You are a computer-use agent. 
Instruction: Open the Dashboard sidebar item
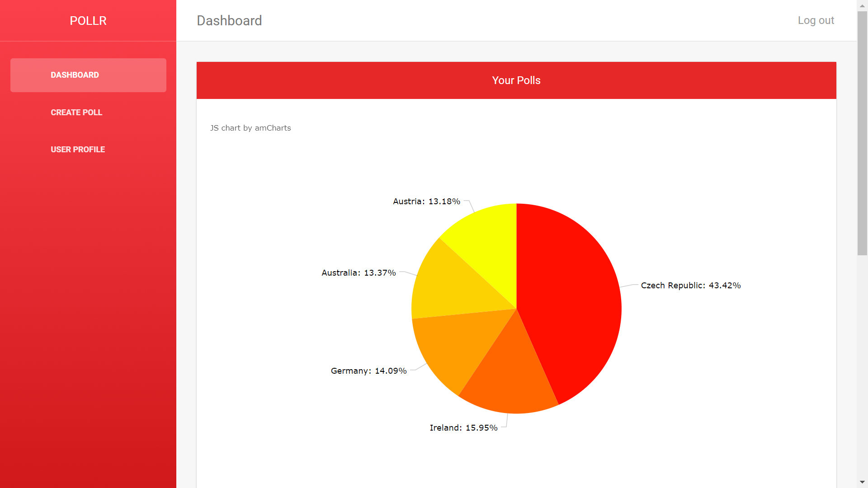75,75
